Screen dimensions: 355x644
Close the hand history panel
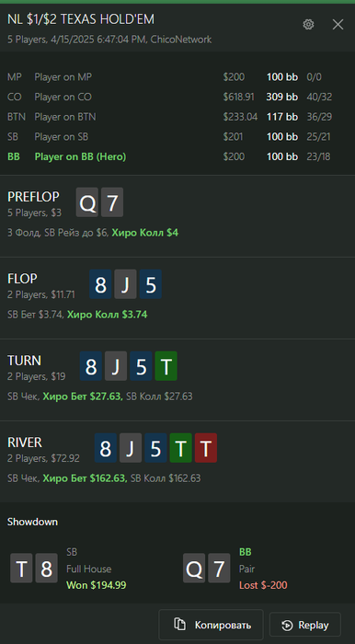[338, 25]
